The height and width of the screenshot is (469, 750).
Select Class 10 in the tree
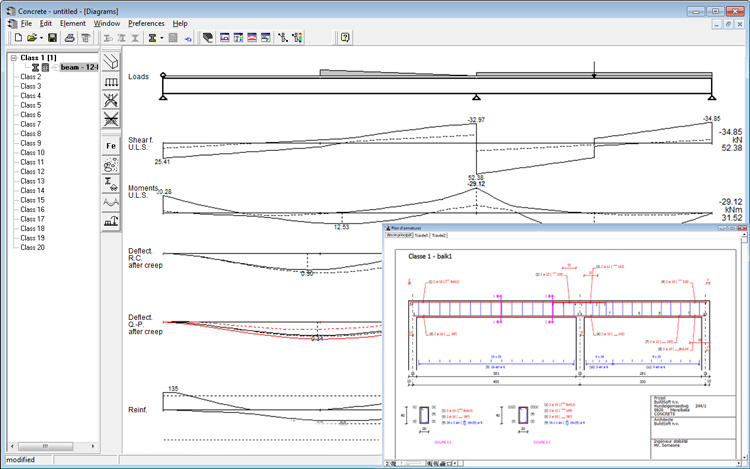click(x=32, y=153)
